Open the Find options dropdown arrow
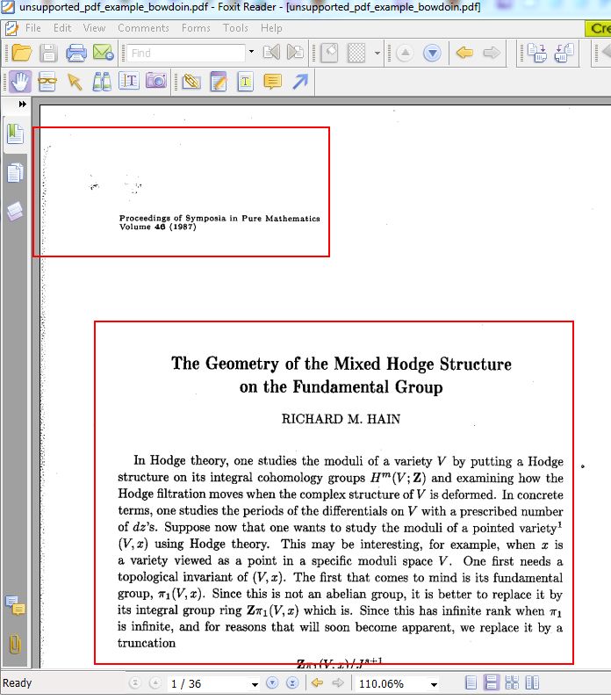611x700 pixels. 251,52
